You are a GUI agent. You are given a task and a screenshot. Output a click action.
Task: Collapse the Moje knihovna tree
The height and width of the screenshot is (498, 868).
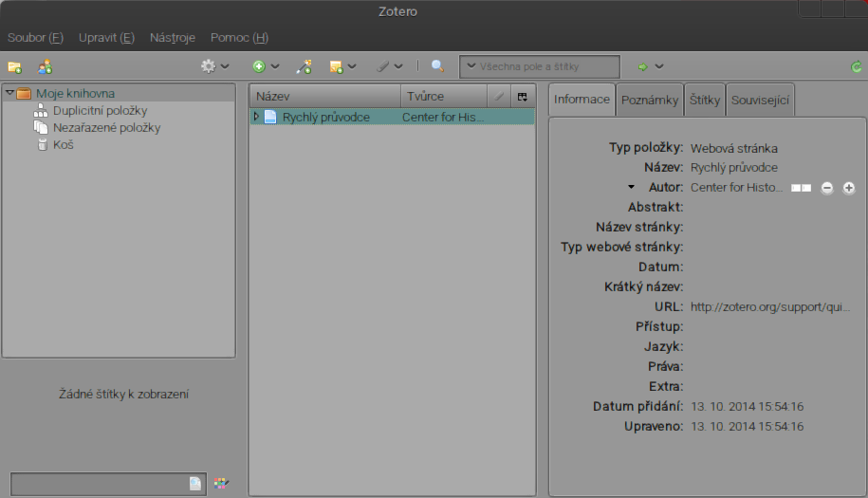9,93
